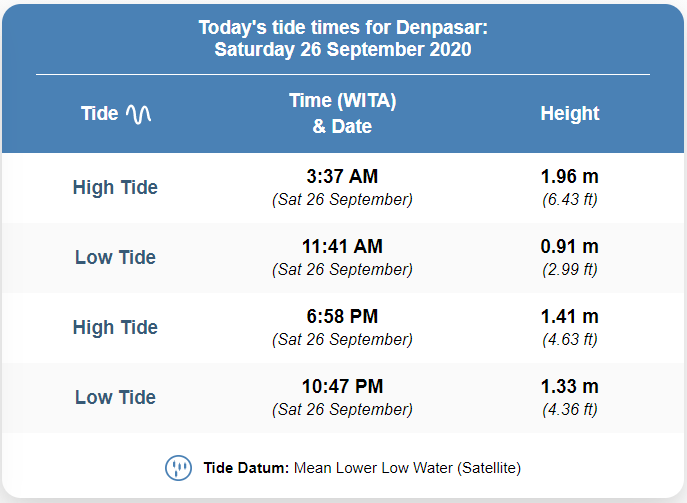Select the Height column header

[570, 113]
